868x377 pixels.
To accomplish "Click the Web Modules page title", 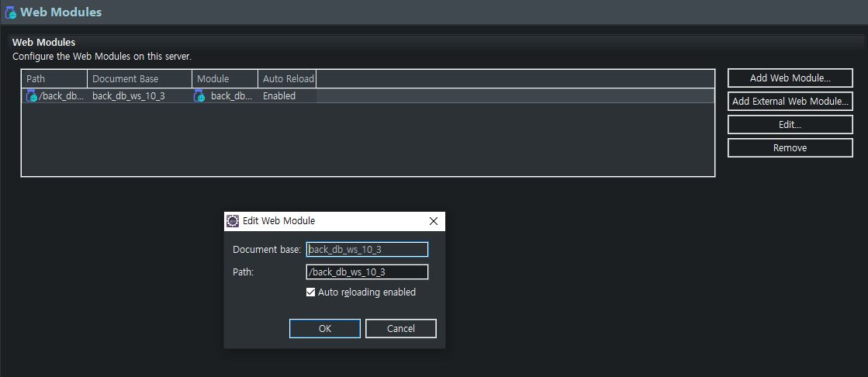I will (x=61, y=12).
